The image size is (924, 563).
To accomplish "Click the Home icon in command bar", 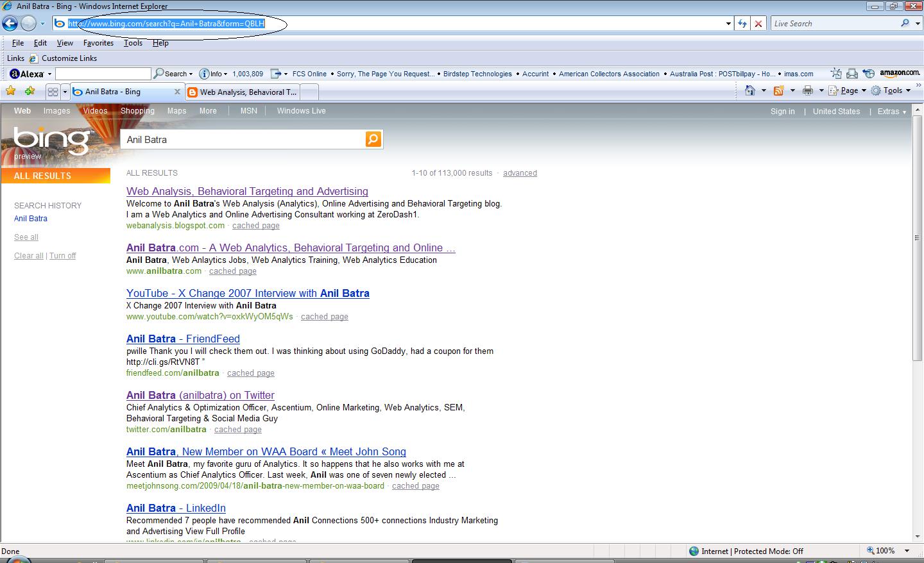I will pos(749,90).
